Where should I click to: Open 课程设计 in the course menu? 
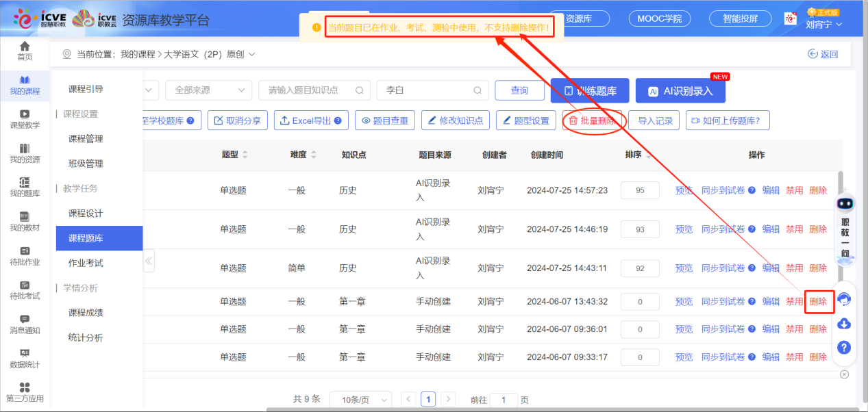click(x=86, y=214)
